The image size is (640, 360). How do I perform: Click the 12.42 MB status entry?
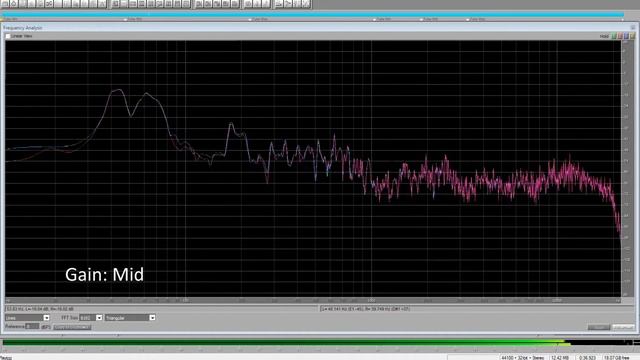tap(559, 358)
